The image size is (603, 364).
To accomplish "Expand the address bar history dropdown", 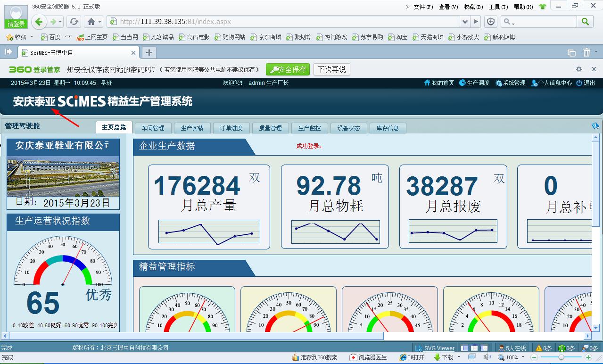I will point(465,21).
